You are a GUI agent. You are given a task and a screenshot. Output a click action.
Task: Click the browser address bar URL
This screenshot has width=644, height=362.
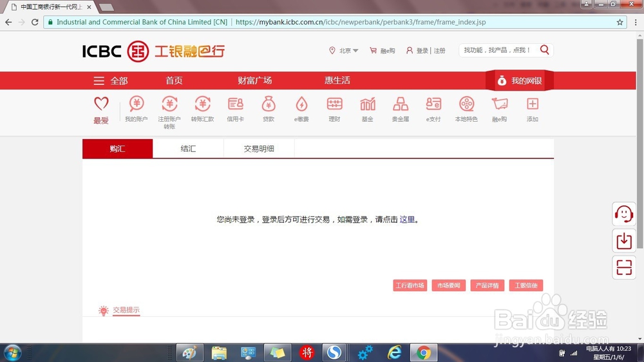(361, 22)
